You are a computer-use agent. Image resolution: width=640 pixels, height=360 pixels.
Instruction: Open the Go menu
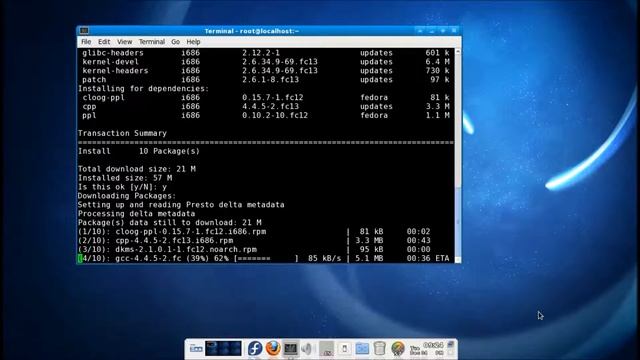[x=176, y=42]
